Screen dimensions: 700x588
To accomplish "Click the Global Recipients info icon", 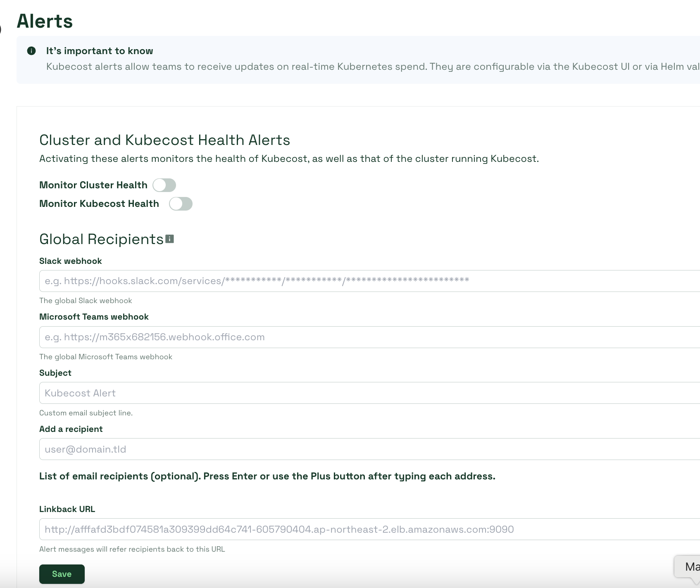I will pos(169,239).
